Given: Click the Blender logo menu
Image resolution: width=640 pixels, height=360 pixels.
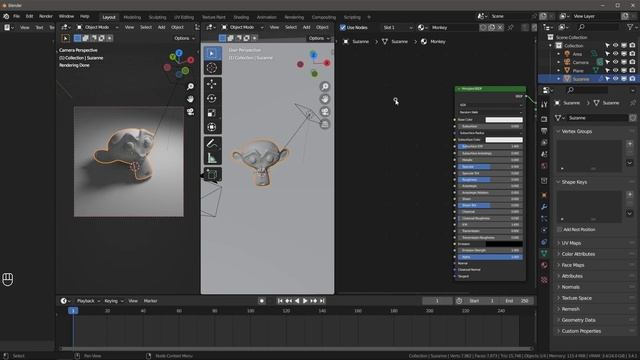Looking at the screenshot, I should coord(6,16).
